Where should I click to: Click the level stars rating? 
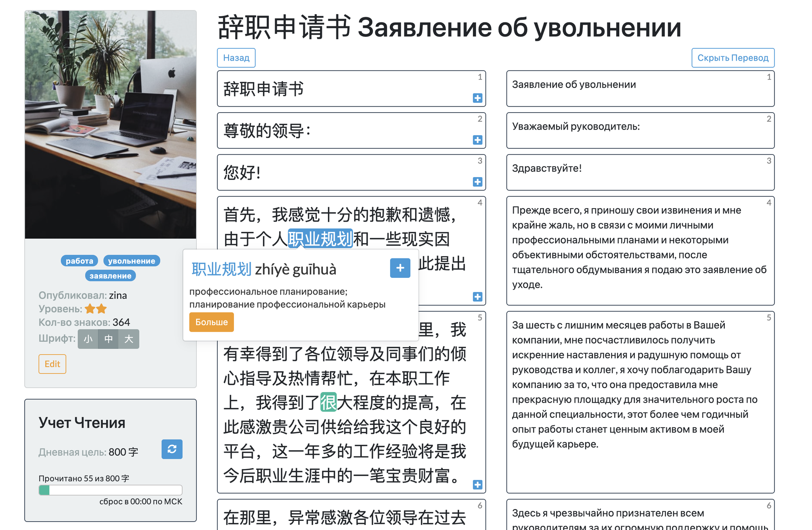pyautogui.click(x=96, y=308)
